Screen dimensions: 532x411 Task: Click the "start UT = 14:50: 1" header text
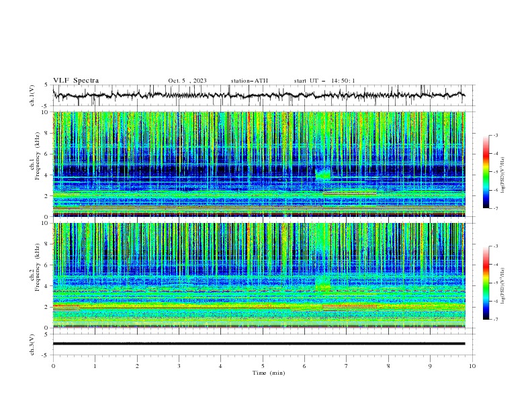[324, 81]
